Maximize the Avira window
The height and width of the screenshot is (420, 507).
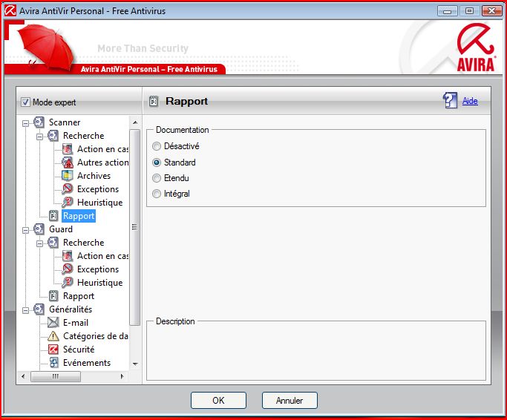469,11
